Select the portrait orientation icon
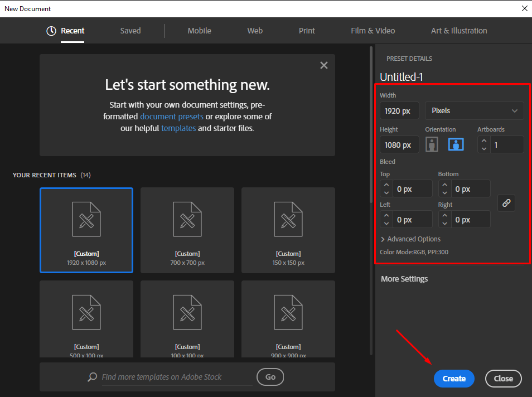 click(x=432, y=144)
